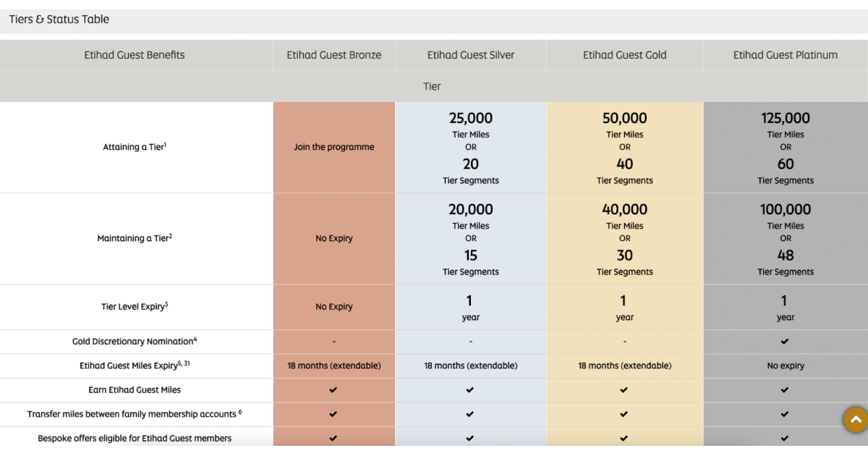Click the Tier section heading bar

click(432, 86)
